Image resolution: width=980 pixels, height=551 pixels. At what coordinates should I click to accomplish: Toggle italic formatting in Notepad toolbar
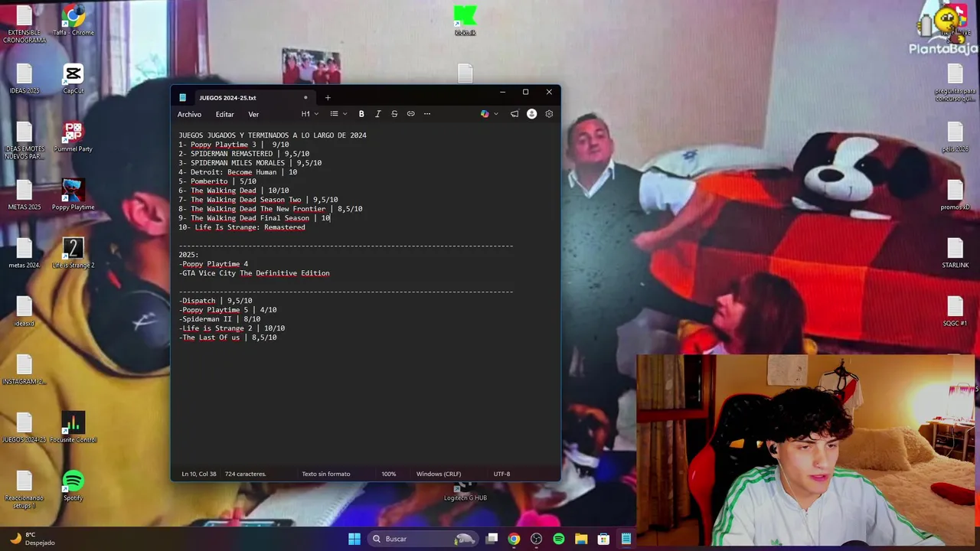[377, 114]
